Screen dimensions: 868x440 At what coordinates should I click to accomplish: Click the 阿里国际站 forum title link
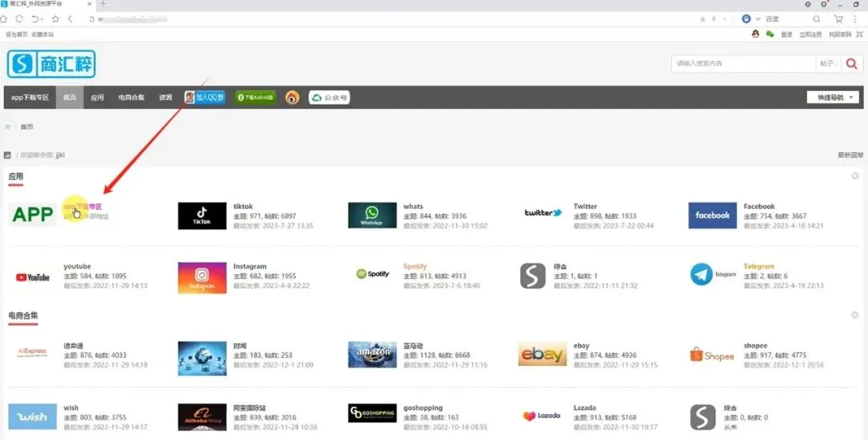coord(250,408)
